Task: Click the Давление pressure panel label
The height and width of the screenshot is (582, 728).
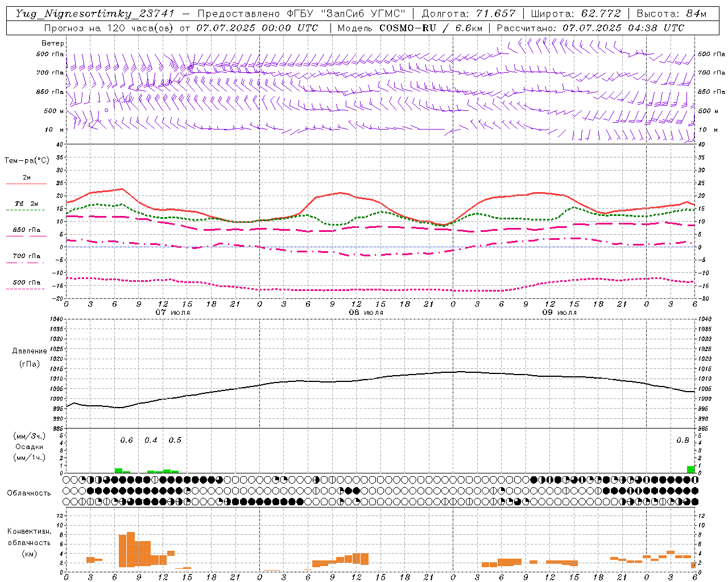Action: click(x=30, y=351)
